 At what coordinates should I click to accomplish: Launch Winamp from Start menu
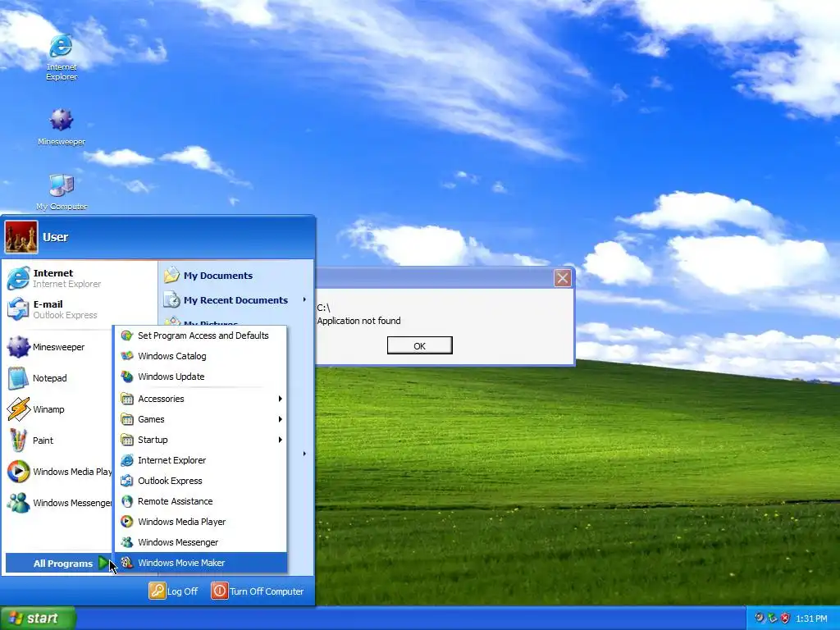(58, 409)
